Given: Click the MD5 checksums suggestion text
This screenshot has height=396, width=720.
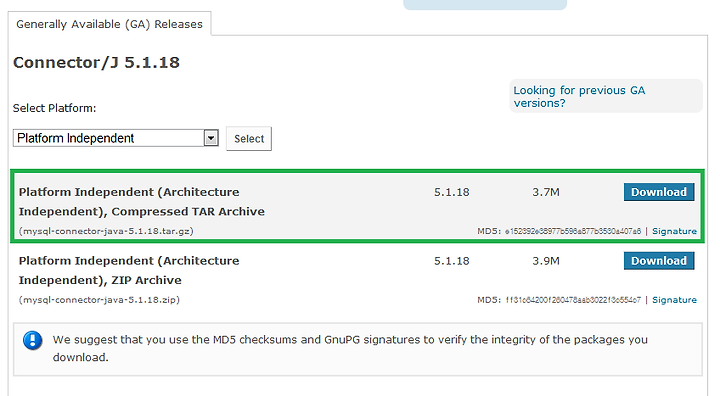Looking at the screenshot, I should coord(350,348).
